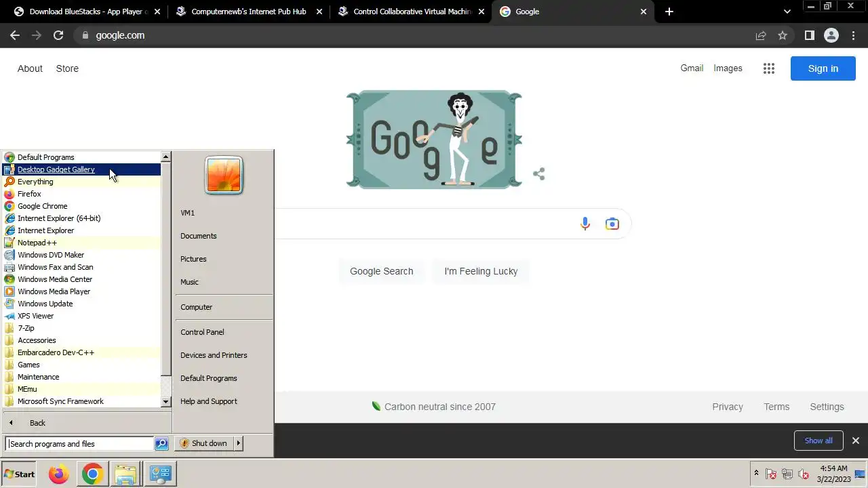Open Chrome three-dot menu
The width and height of the screenshot is (868, 488).
click(x=854, y=35)
